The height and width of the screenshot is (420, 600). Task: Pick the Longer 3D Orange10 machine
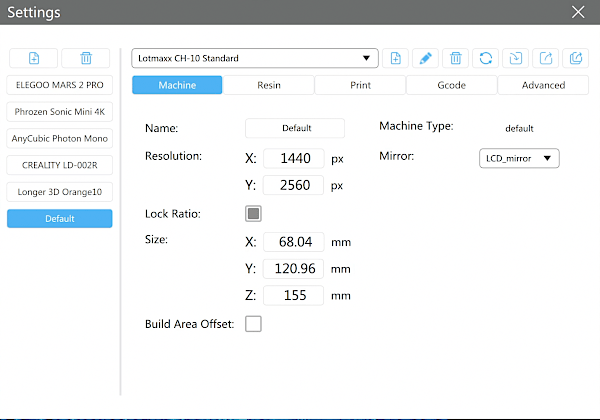[x=60, y=192]
